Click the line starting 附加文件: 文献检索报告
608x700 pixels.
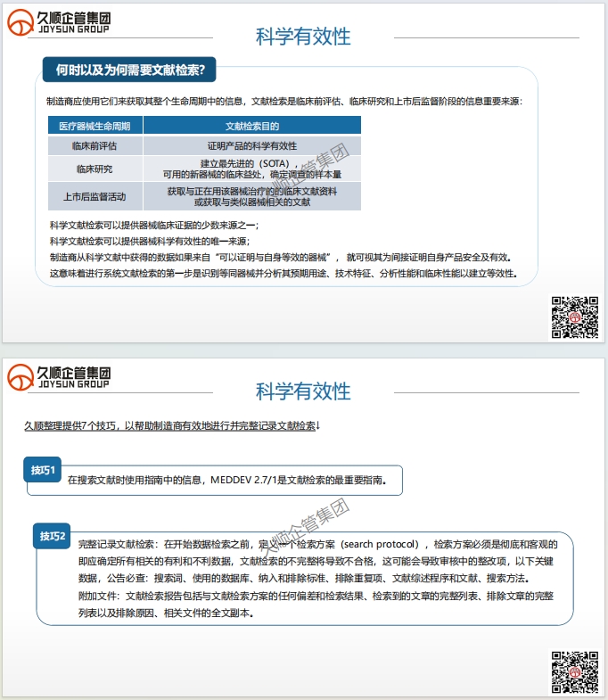(x=316, y=596)
